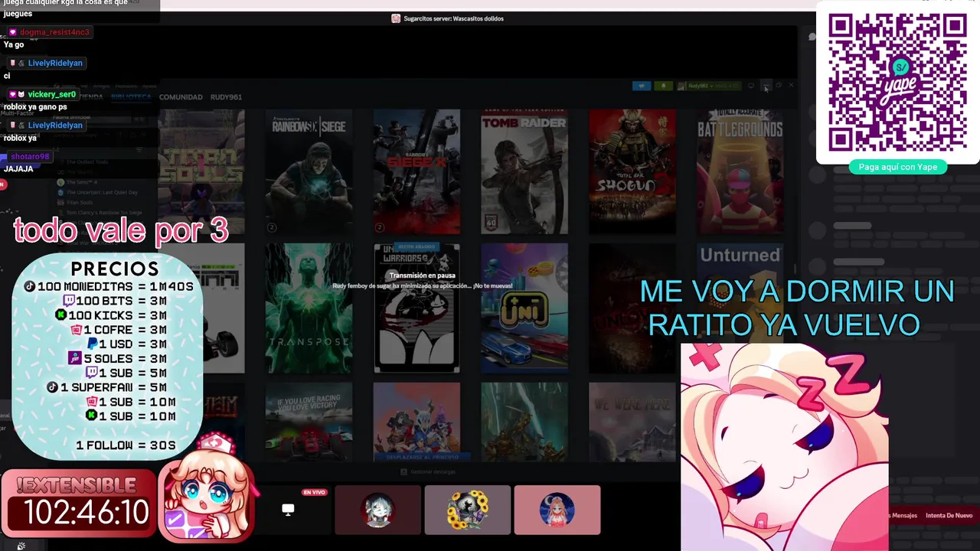The width and height of the screenshot is (980, 551).
Task: Click the PayPal icon beside '1 USD'
Action: pos(92,344)
